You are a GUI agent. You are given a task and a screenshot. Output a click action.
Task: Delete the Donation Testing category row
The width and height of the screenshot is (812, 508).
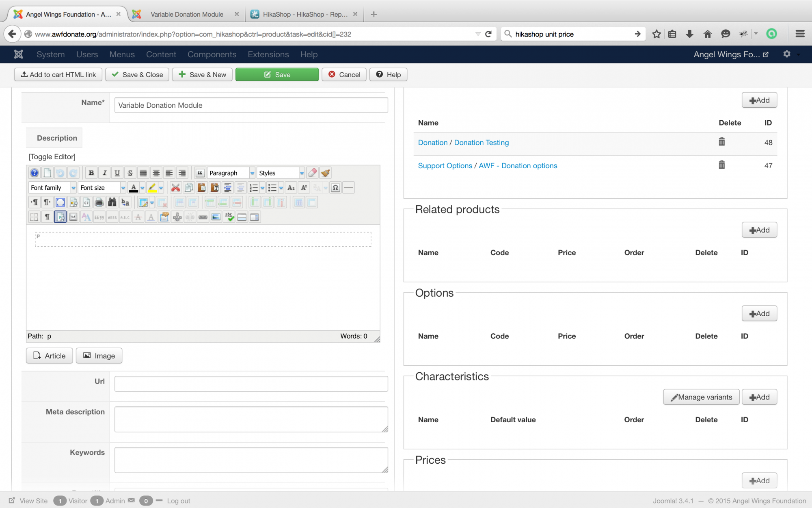721,142
